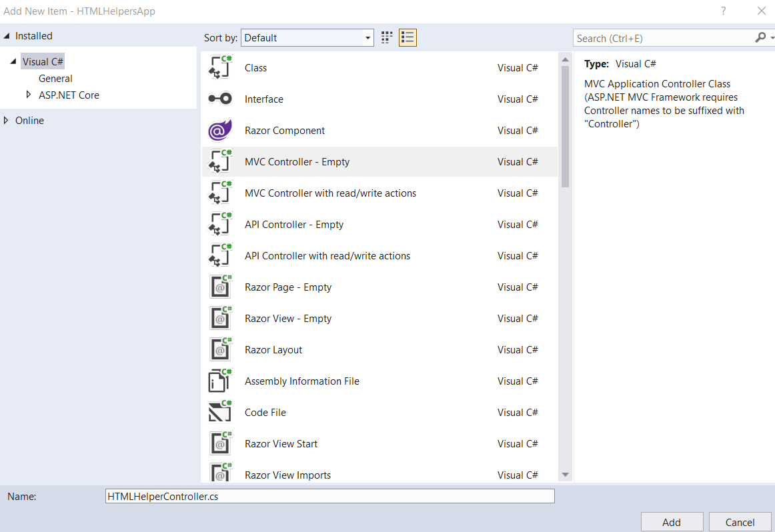Select Razor View Start template name
The image size is (775, 532).
pyautogui.click(x=281, y=443)
